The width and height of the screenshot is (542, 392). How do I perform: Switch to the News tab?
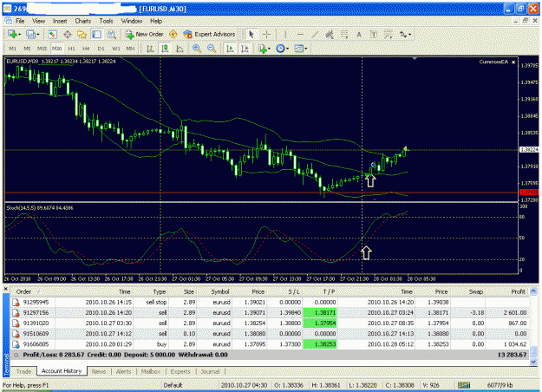coord(99,371)
